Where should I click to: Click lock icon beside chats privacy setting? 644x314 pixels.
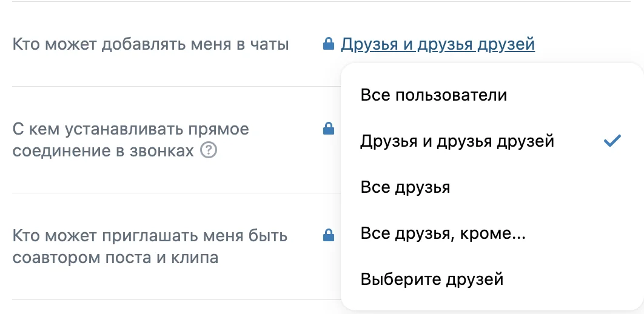click(329, 44)
